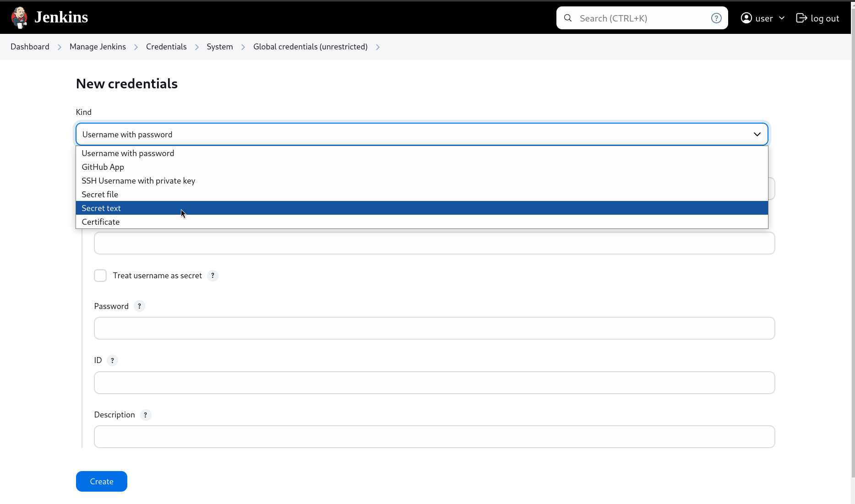
Task: Open help for the Description field
Action: 146,415
